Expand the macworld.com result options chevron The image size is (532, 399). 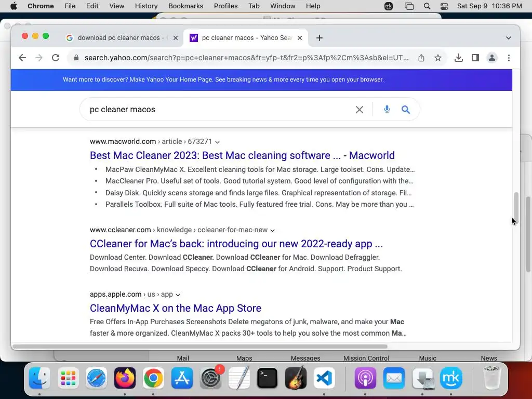click(x=218, y=142)
